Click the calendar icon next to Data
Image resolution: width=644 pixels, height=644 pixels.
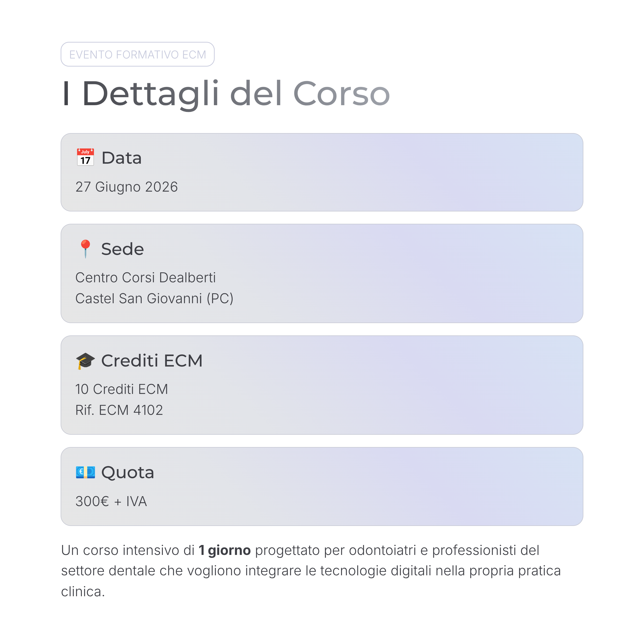(x=85, y=157)
